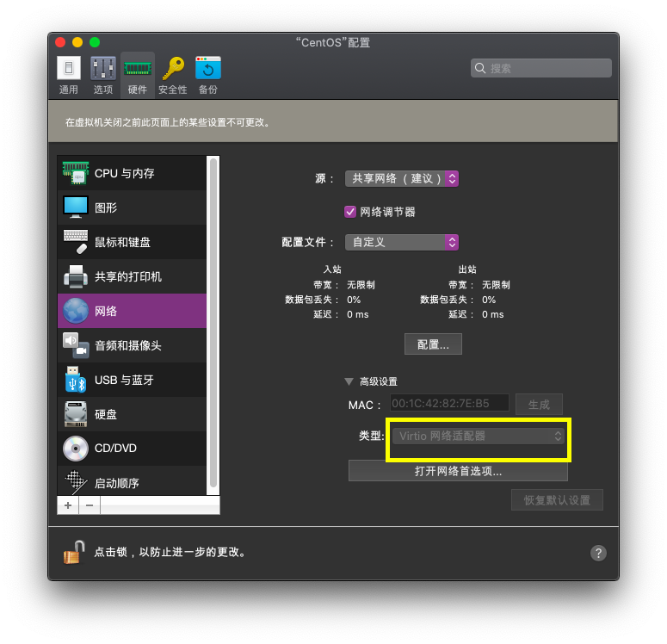Screen dimensions: 667x644
Task: Select CPU 与内存 in the hardware list
Action: [132, 173]
